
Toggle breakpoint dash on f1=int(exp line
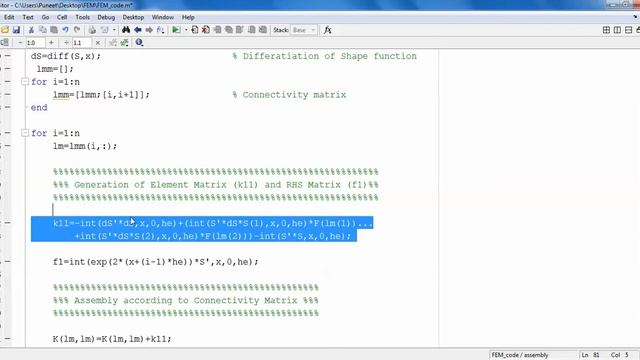(8, 262)
